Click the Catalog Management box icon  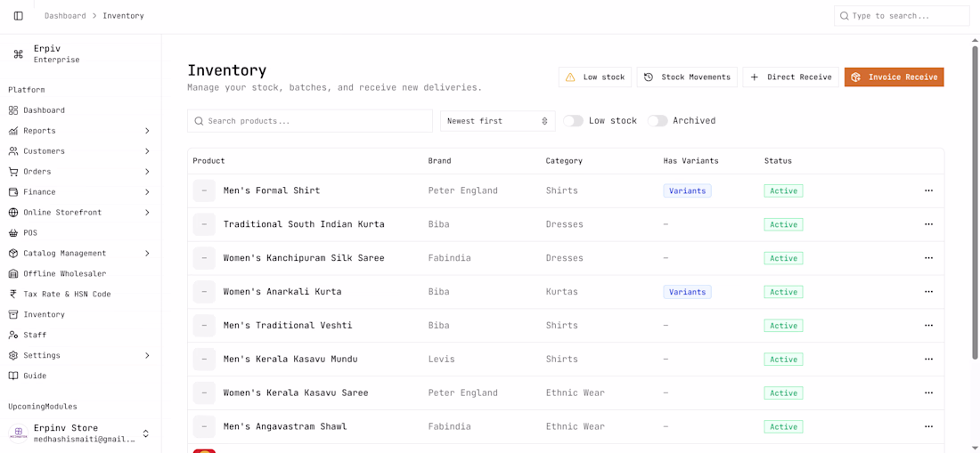13,254
